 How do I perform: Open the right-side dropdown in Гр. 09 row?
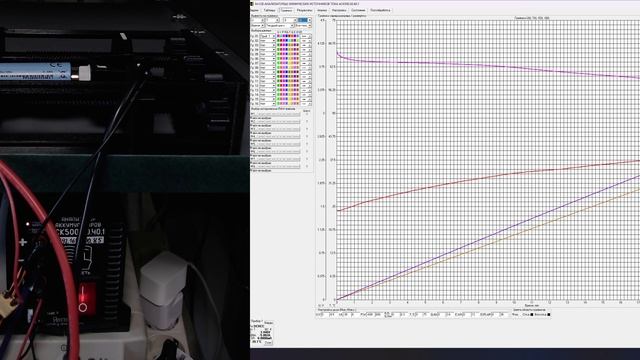(x=306, y=72)
